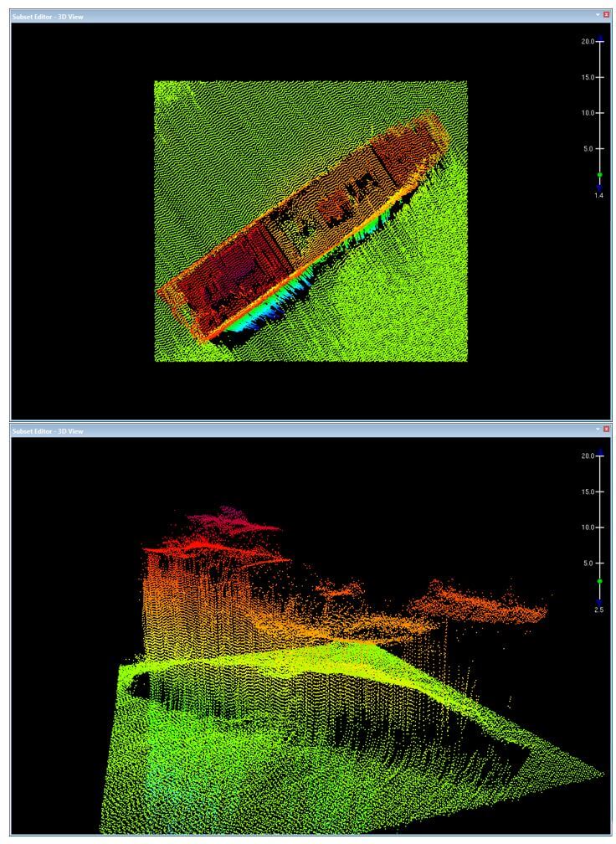Set lower view slider to 15.0 tick
This screenshot has width=616, height=844.
[599, 491]
